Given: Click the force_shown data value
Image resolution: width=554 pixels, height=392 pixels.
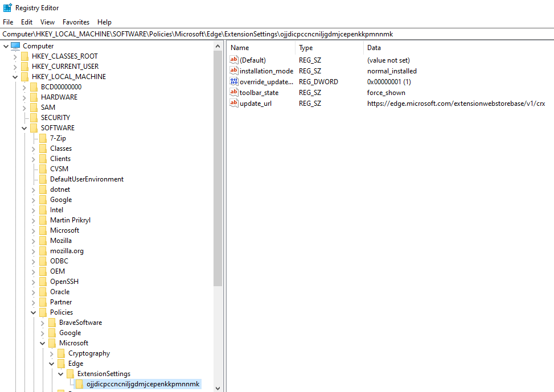Looking at the screenshot, I should click(x=386, y=93).
